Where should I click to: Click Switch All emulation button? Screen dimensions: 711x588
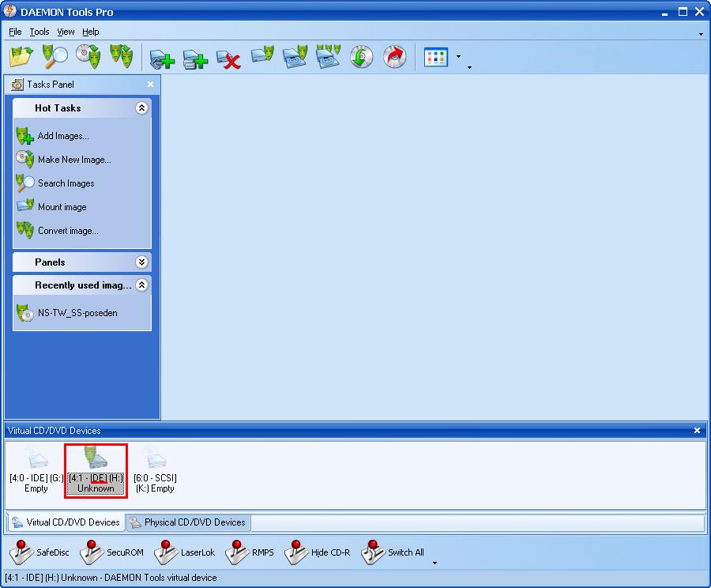click(393, 552)
